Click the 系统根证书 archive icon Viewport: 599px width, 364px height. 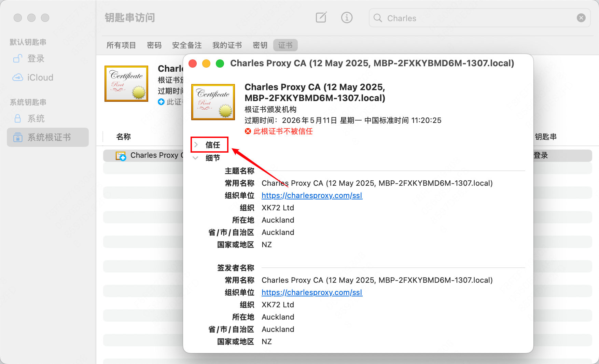[18, 137]
